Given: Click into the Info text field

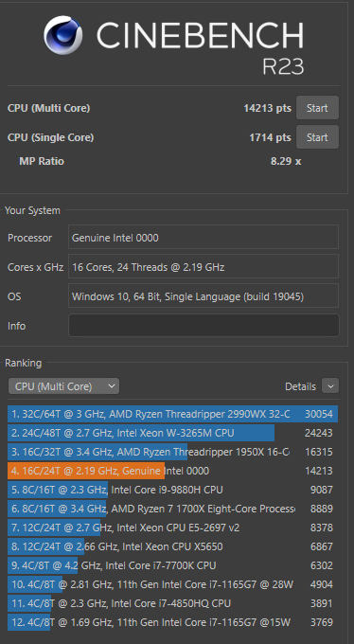Looking at the screenshot, I should pos(204,326).
